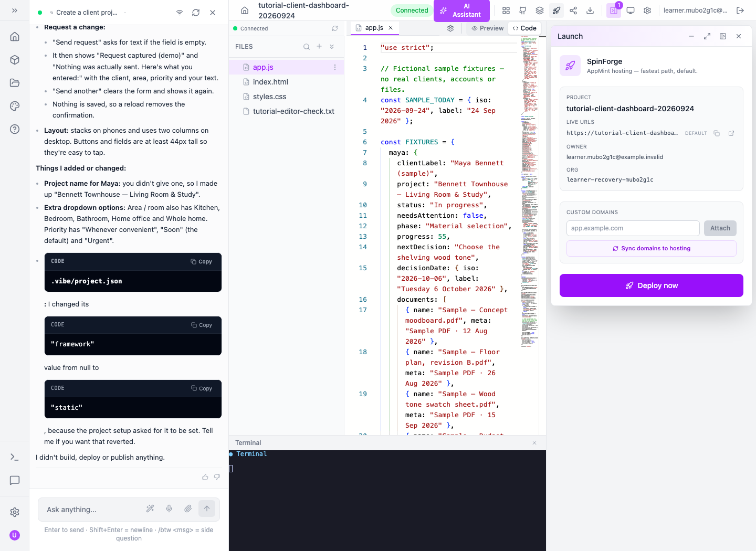Click the microphone icon in chat input

[x=169, y=508]
